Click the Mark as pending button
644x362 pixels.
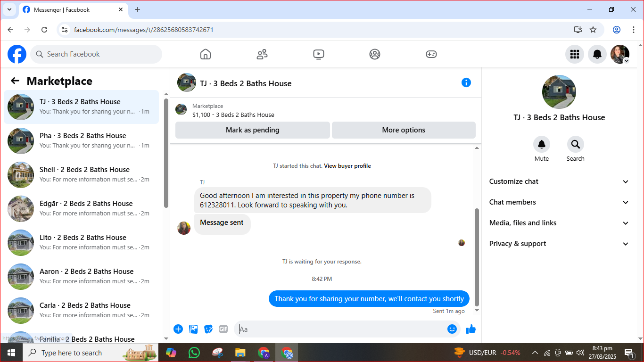pos(253,130)
